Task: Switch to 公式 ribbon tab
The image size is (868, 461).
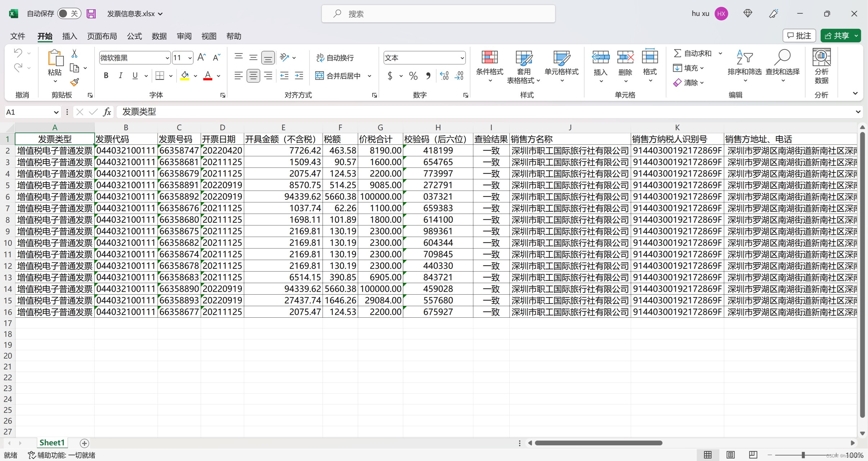Action: click(x=134, y=36)
